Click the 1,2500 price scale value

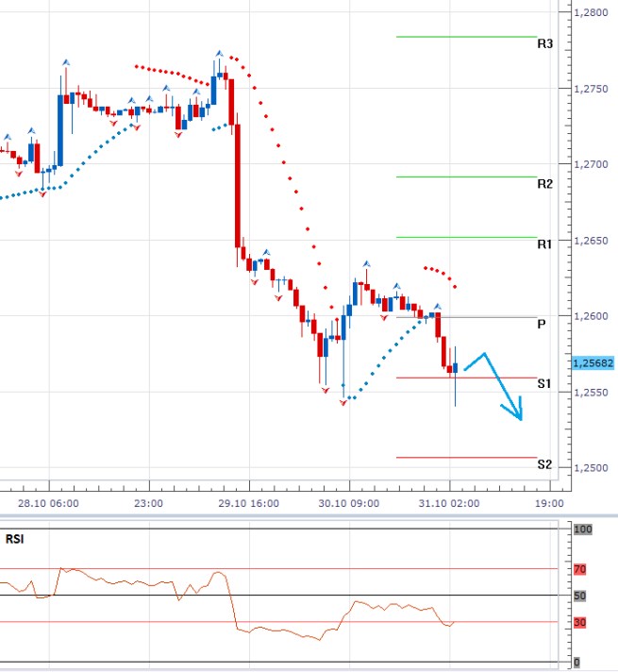(593, 469)
